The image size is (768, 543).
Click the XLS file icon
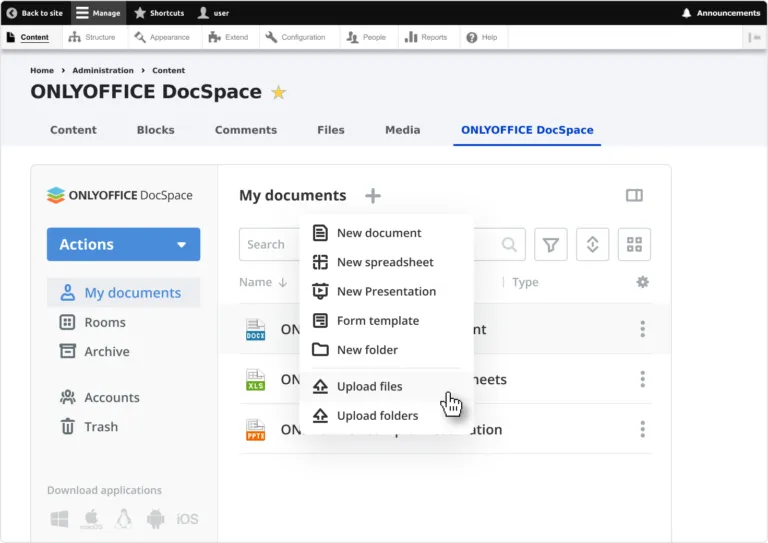click(256, 379)
